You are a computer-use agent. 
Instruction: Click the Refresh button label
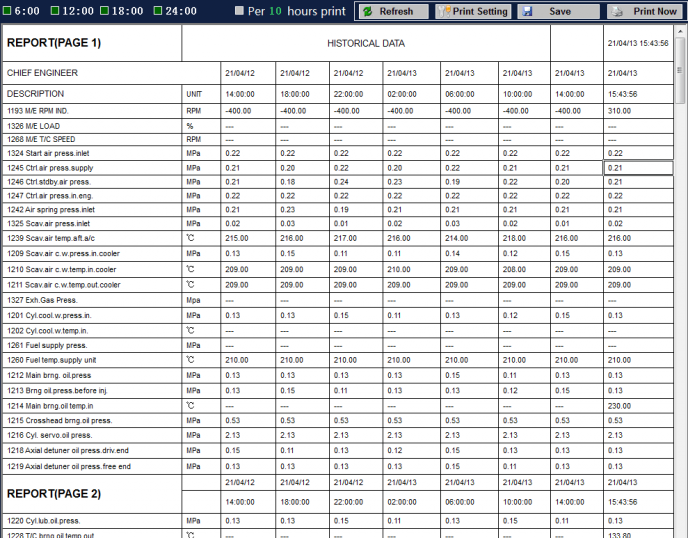pos(396,11)
